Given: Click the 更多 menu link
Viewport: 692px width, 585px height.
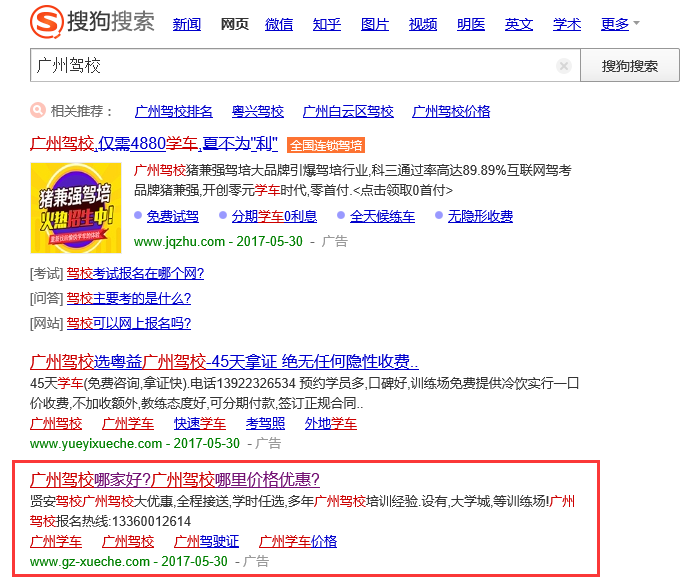Looking at the screenshot, I should pyautogui.click(x=615, y=24).
